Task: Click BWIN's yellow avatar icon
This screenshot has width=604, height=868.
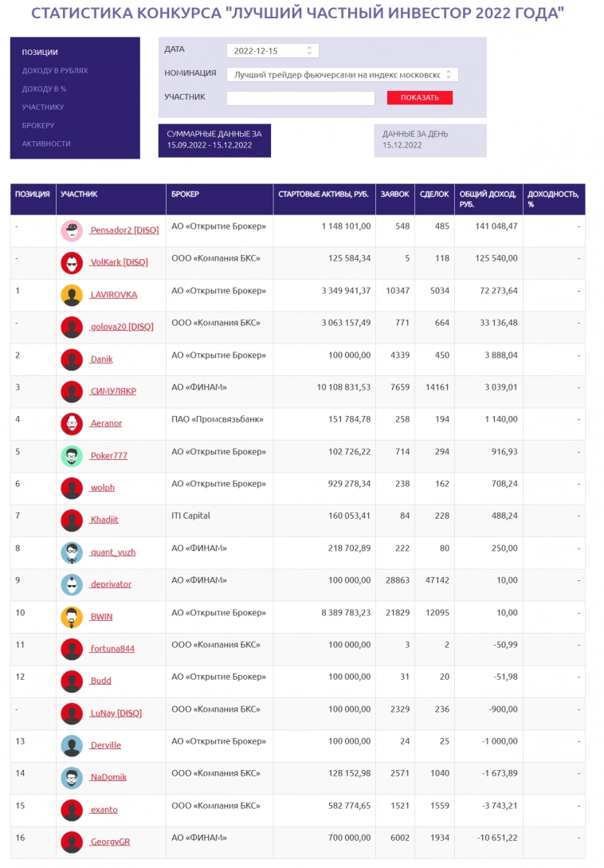Action: pyautogui.click(x=72, y=617)
